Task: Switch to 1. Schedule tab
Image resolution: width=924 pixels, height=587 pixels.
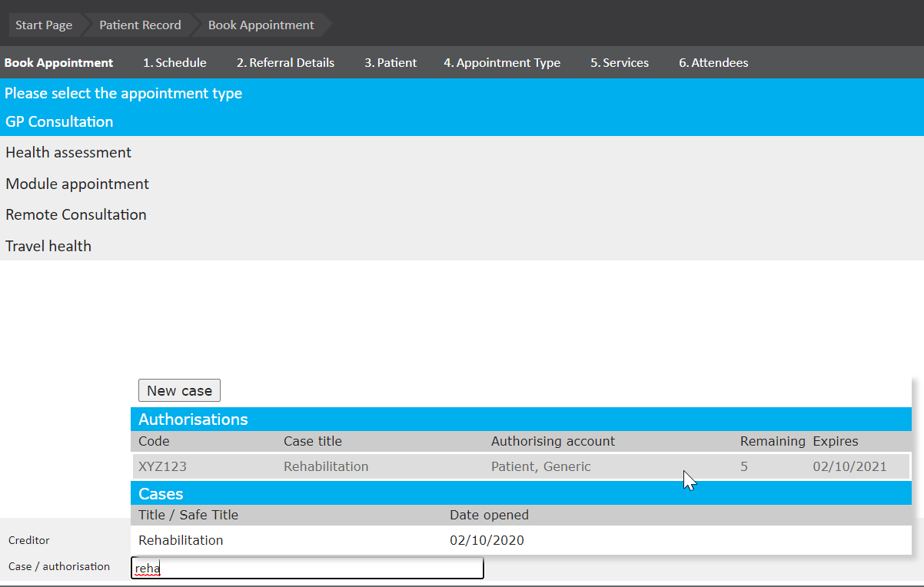Action: point(174,63)
